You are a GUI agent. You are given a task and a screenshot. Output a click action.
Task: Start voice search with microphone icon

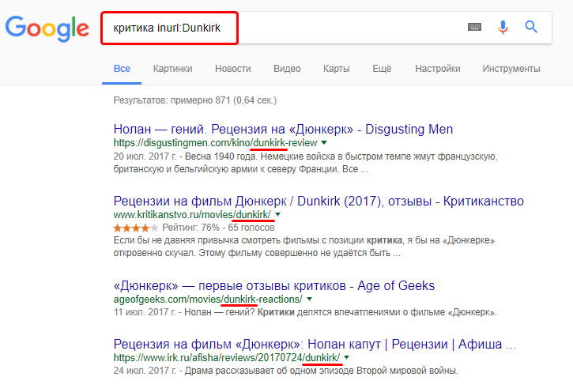click(503, 27)
